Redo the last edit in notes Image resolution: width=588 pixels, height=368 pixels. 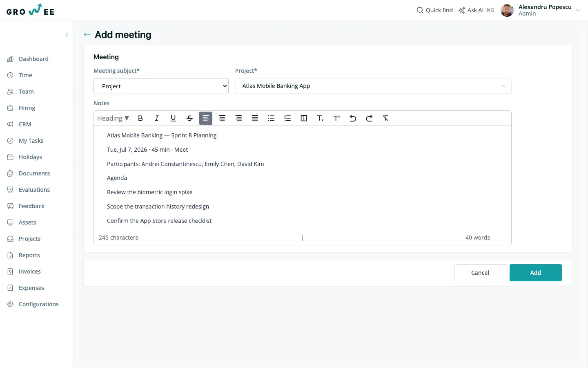pos(369,118)
